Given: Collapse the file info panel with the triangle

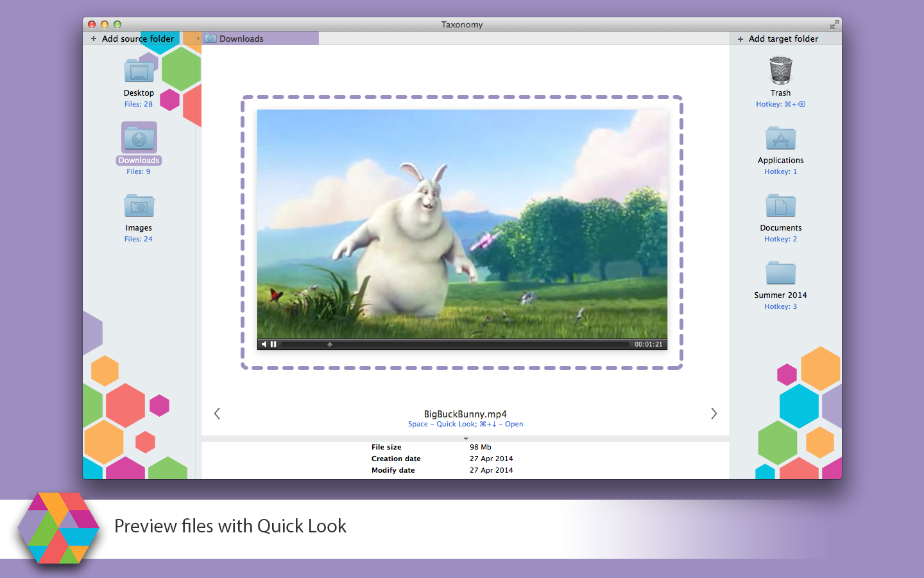Looking at the screenshot, I should coord(466,439).
